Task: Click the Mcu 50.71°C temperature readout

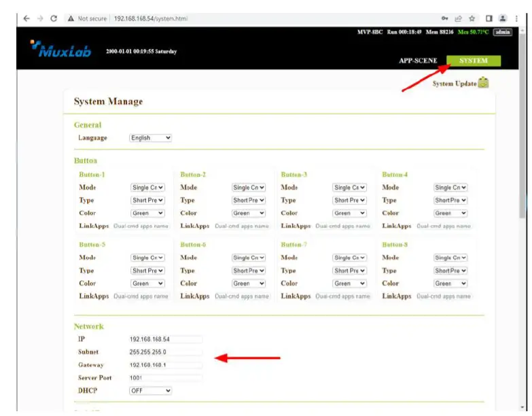Action: 473,32
